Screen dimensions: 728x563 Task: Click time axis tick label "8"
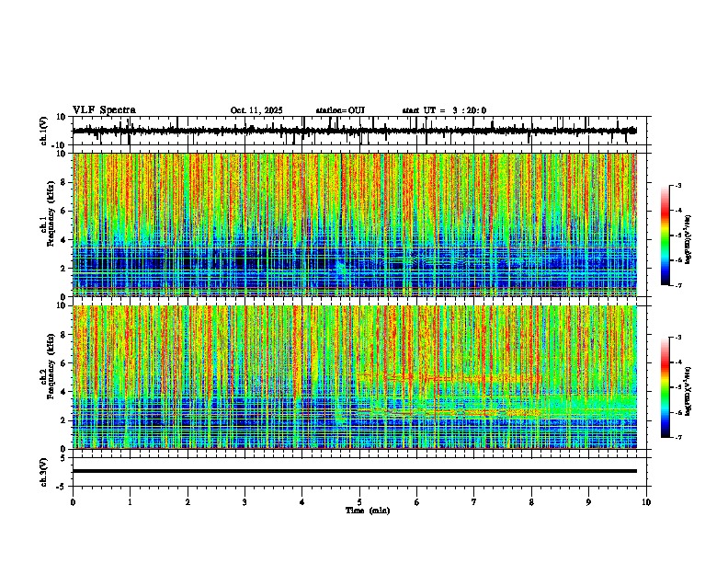point(531,502)
